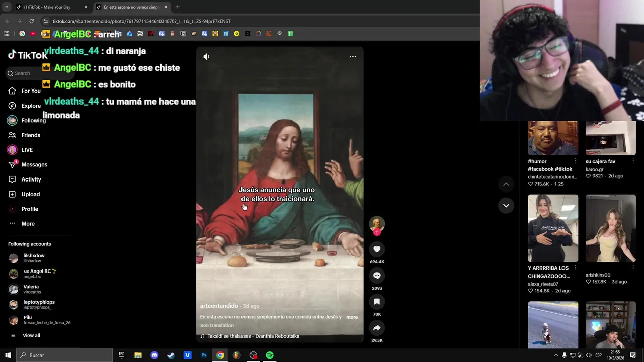Open the sound Taksidi se thalasses
This screenshot has width=644, height=362.
tap(253, 336)
